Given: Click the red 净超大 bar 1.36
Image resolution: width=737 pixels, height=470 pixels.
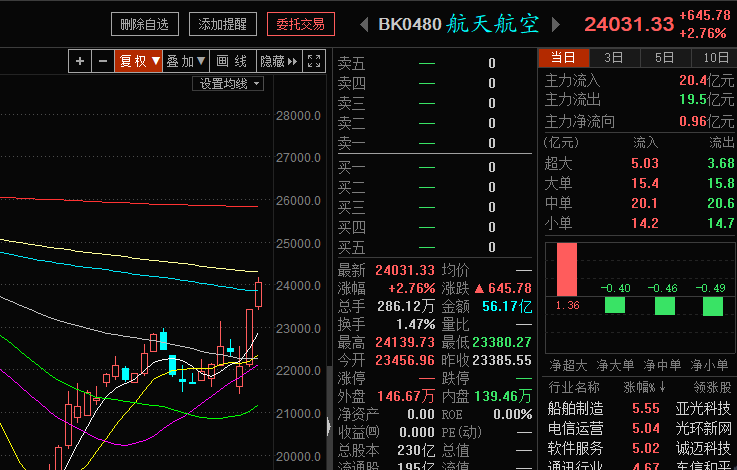Looking at the screenshot, I should click(x=567, y=269).
